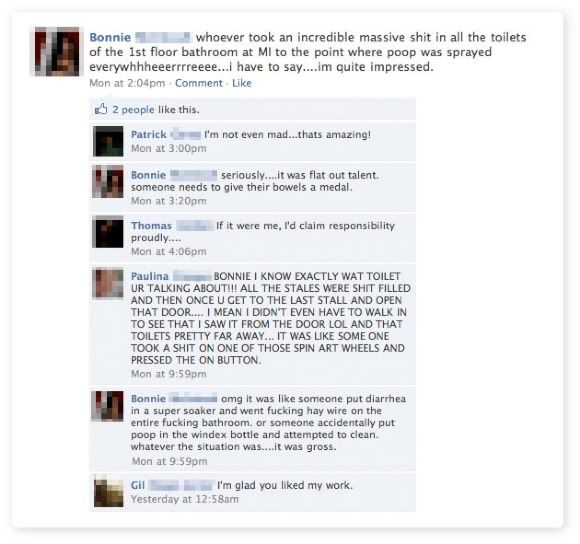Click 'Yesterday at 12:58am' comment timestamp
The width and height of the screenshot is (580, 544).
(185, 499)
